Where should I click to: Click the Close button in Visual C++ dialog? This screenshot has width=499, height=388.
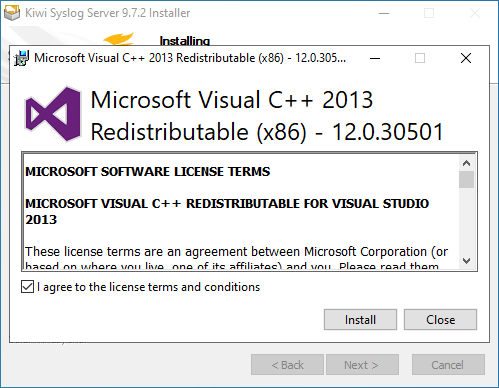coord(440,320)
